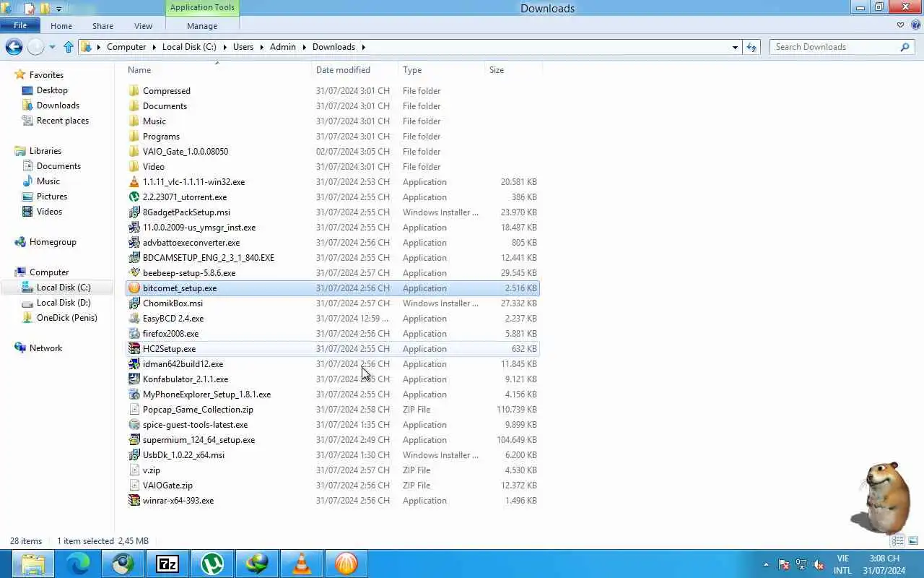This screenshot has width=924, height=578.
Task: Click the bitcomet_setup.exe orange icon
Action: pyautogui.click(x=134, y=288)
